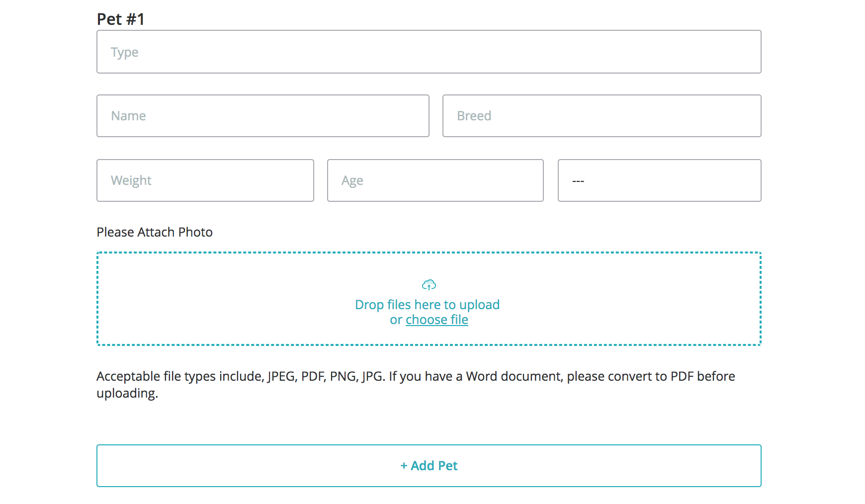Open the '---' dropdown beside Age
This screenshot has width=865, height=504.
(659, 180)
